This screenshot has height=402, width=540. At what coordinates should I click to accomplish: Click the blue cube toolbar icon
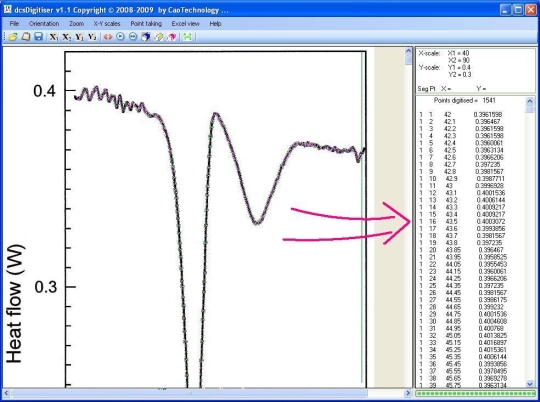(x=146, y=37)
